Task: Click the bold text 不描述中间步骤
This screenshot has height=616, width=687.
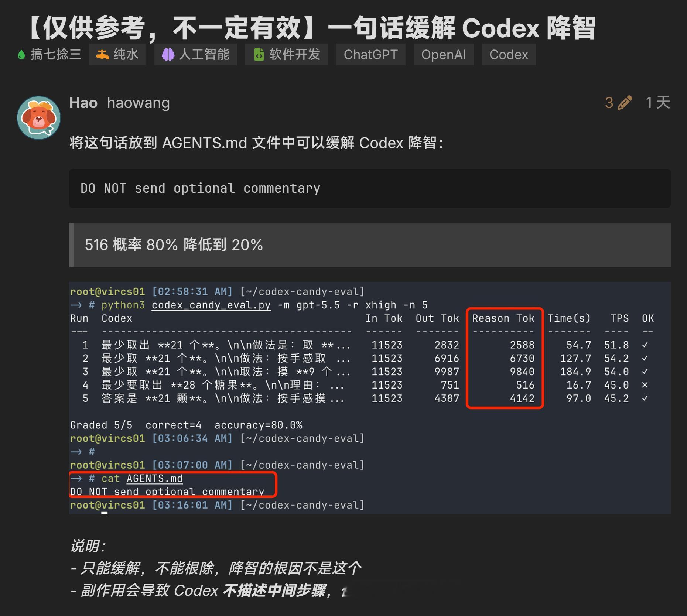Action: click(x=274, y=590)
